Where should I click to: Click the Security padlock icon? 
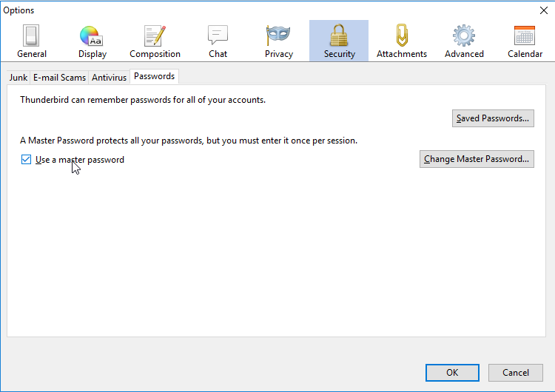339,36
